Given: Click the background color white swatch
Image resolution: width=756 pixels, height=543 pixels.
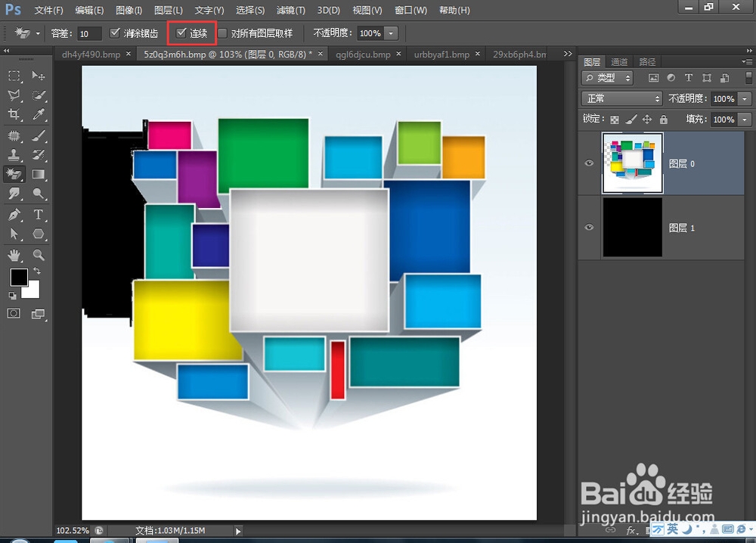Looking at the screenshot, I should (x=32, y=290).
